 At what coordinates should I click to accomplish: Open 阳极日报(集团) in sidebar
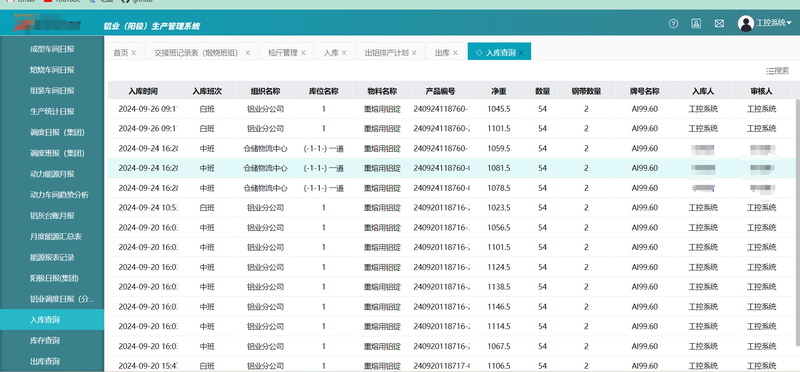52,278
